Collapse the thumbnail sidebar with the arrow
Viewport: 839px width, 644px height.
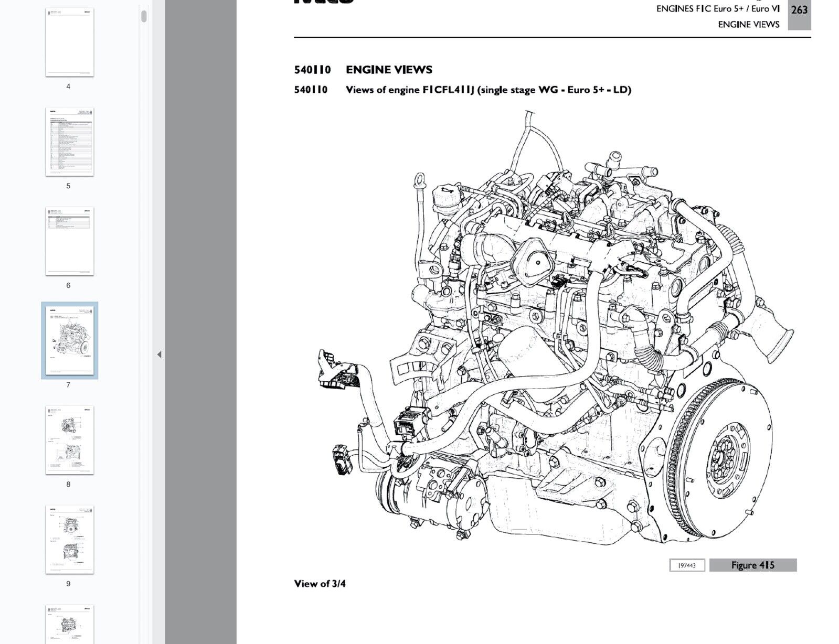point(159,355)
